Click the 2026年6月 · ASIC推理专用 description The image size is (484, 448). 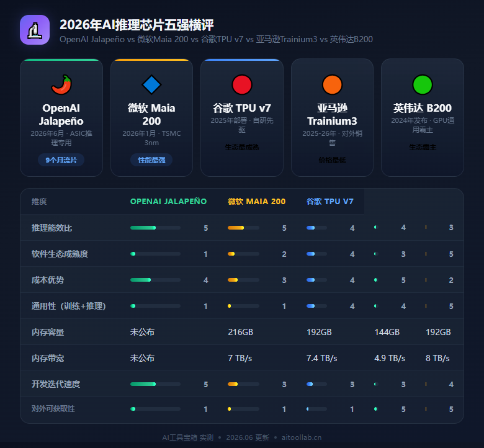point(61,138)
